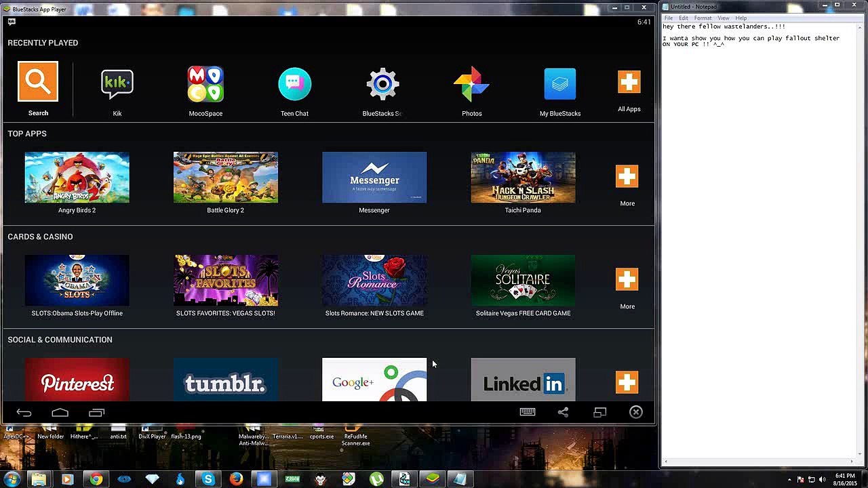Launch the Teen Chat app

[294, 84]
